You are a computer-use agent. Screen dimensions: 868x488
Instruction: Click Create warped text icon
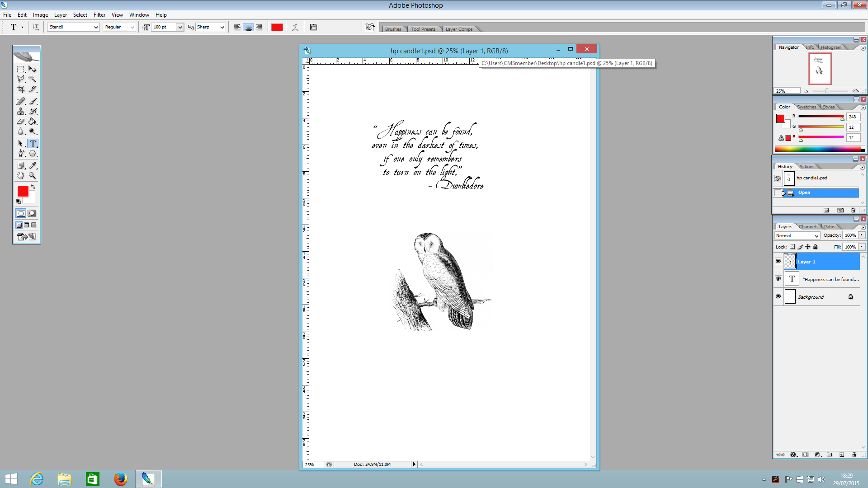[x=295, y=27]
